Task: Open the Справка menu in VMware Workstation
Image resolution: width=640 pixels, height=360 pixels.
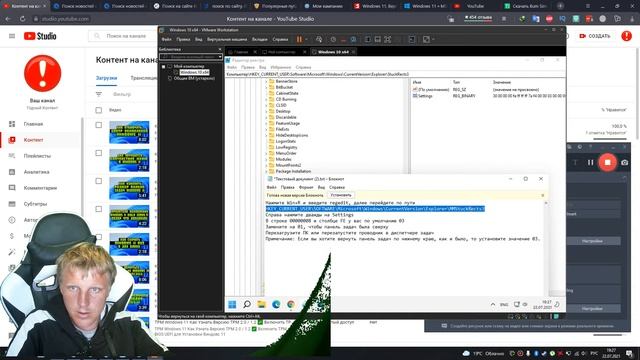Action: (x=280, y=40)
